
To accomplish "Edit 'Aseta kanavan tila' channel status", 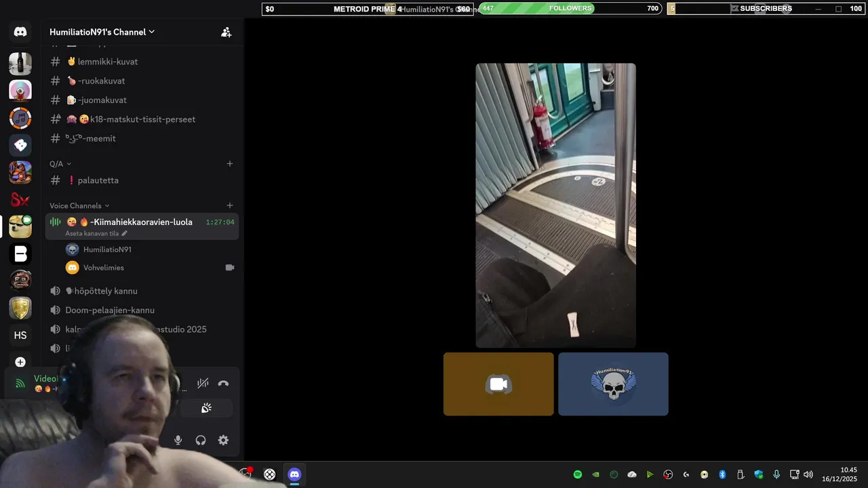I will coord(96,233).
